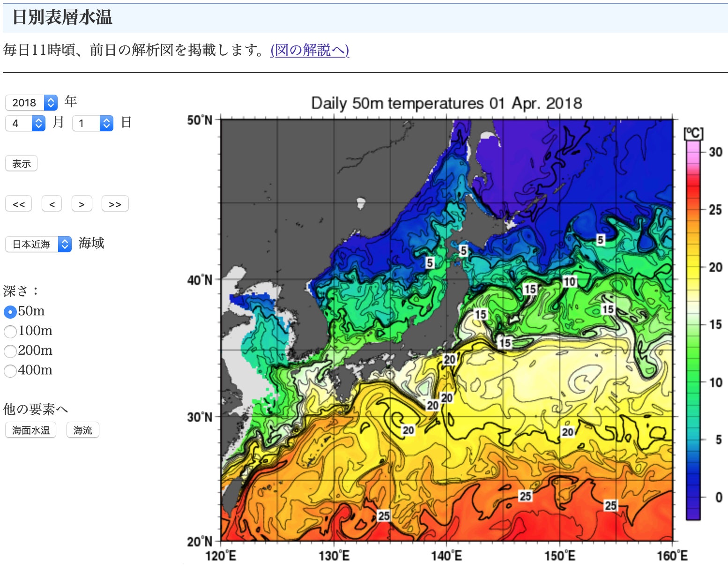Open the month dropdown showing 4
Screen dimensions: 728x567
coord(25,123)
